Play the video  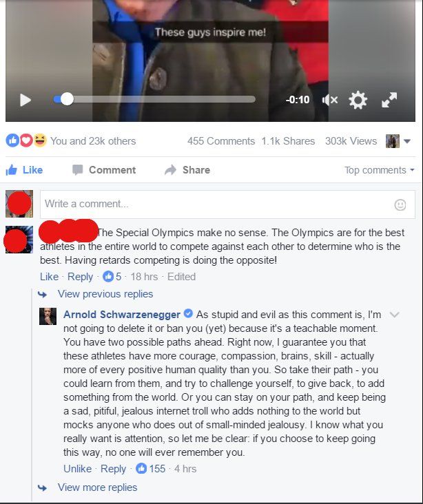pyautogui.click(x=25, y=100)
